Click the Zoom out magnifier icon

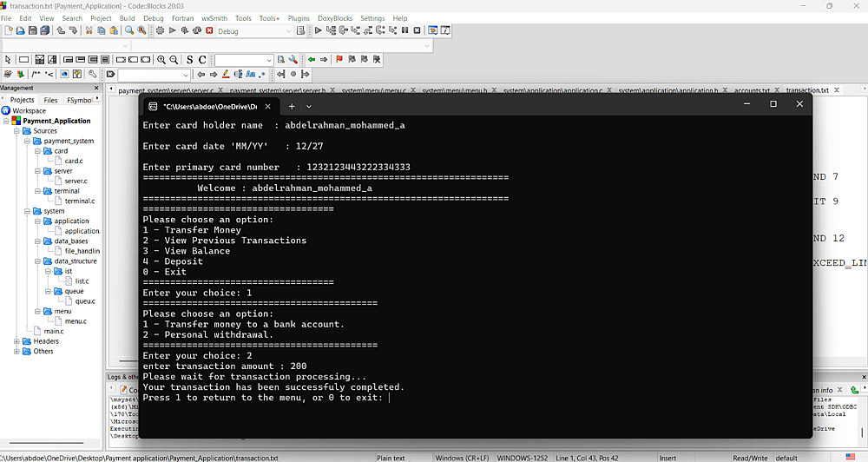pos(174,59)
